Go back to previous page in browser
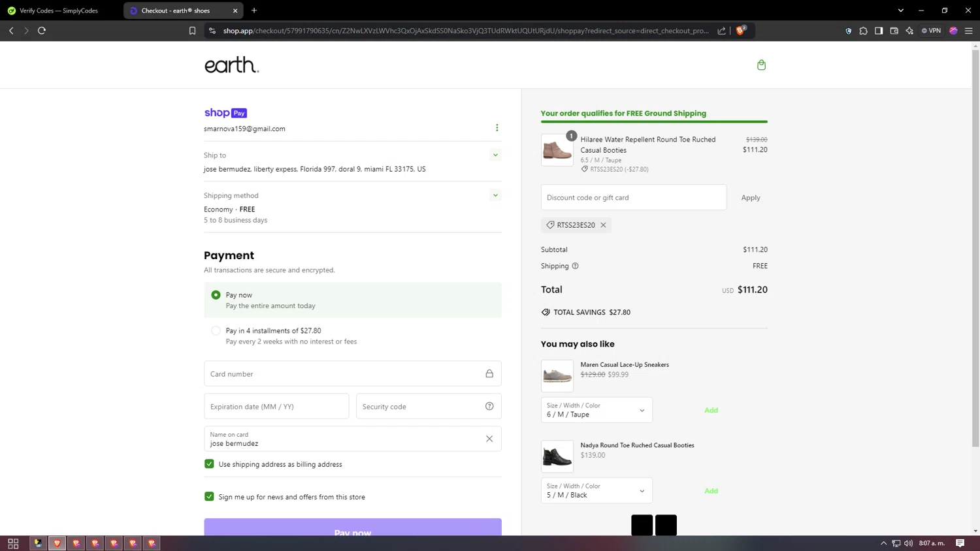This screenshot has width=980, height=551. click(11, 31)
